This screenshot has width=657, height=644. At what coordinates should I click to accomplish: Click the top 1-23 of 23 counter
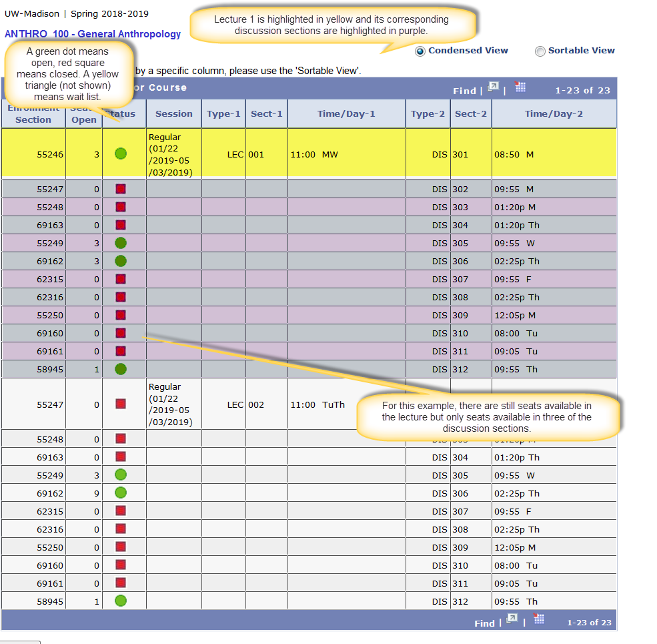tap(582, 91)
